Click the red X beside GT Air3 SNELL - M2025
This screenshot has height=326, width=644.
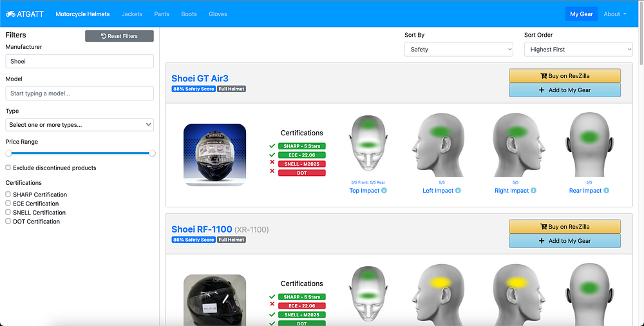tap(272, 162)
